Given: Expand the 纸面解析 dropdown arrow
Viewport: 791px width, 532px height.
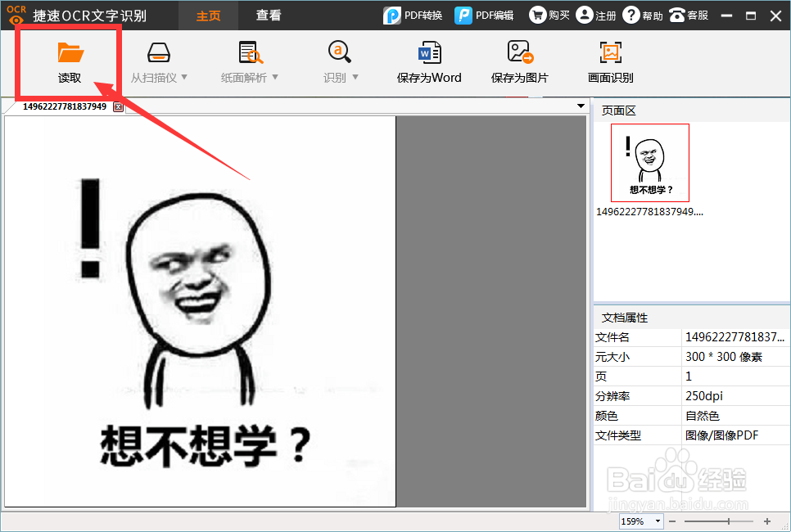Looking at the screenshot, I should pos(275,77).
